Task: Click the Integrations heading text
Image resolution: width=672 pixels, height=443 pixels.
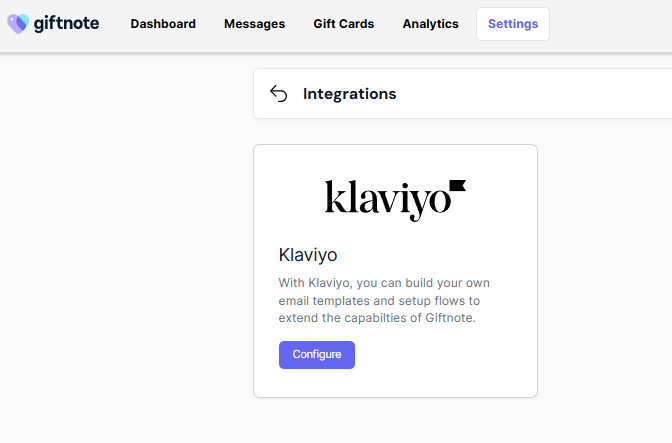Action: click(x=350, y=94)
